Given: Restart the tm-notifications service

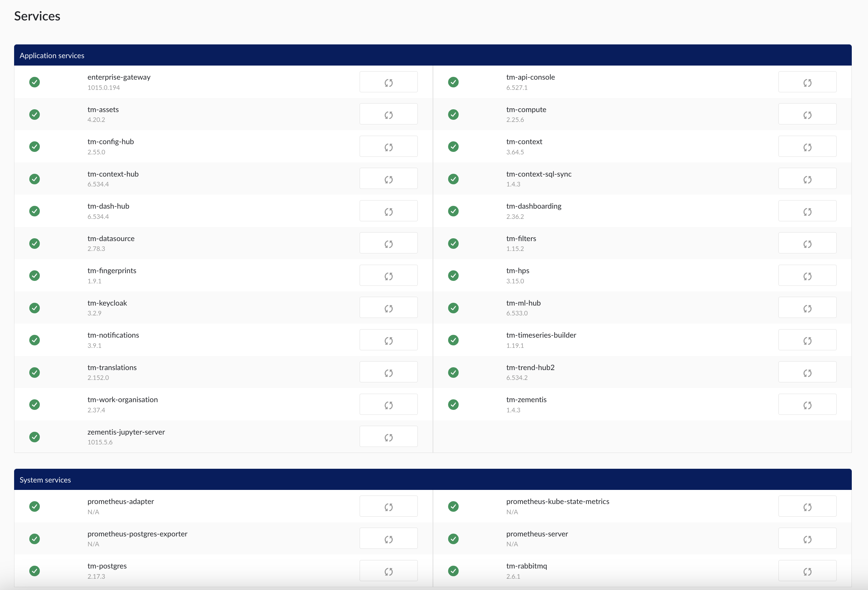Looking at the screenshot, I should (389, 340).
